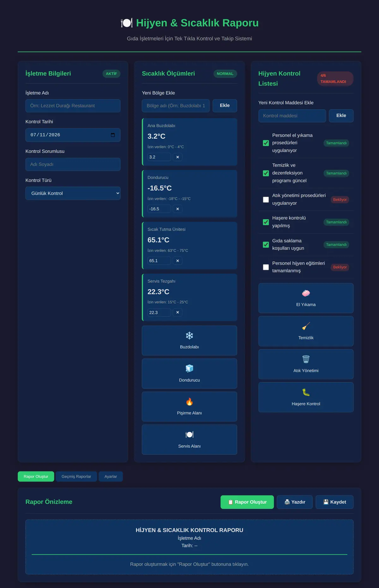Click the soap El Yıkama icon
Screen dimensions: 379x588
pyautogui.click(x=306, y=293)
